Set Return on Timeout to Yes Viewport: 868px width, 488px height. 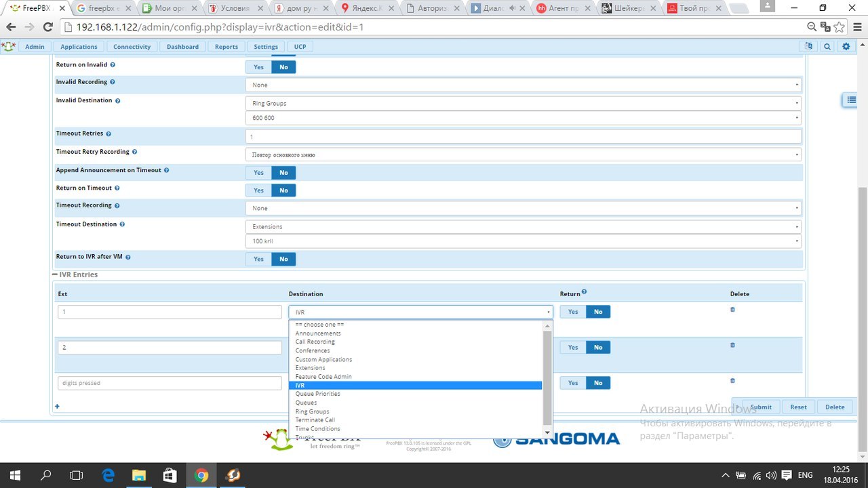(x=258, y=190)
